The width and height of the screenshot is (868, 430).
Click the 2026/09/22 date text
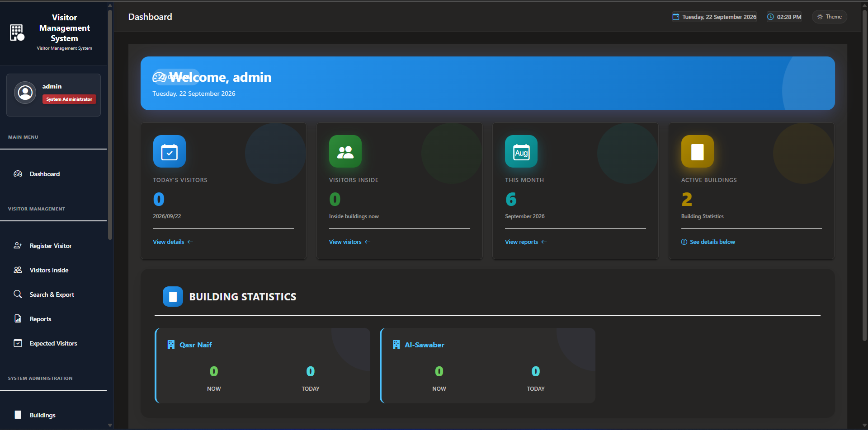click(167, 216)
